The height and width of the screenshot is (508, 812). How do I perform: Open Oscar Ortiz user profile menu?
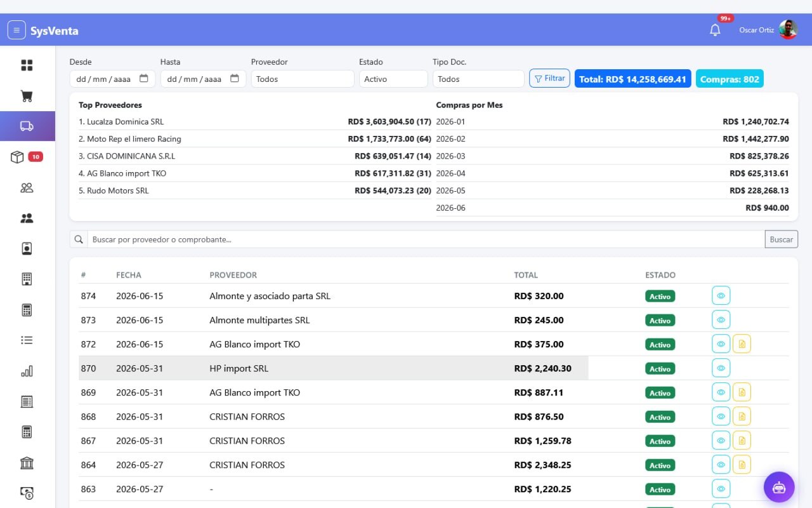[768, 30]
